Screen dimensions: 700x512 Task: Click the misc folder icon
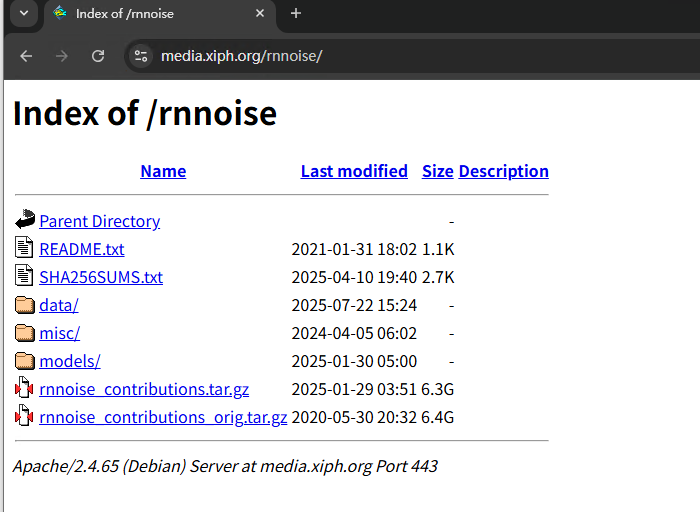pos(25,333)
